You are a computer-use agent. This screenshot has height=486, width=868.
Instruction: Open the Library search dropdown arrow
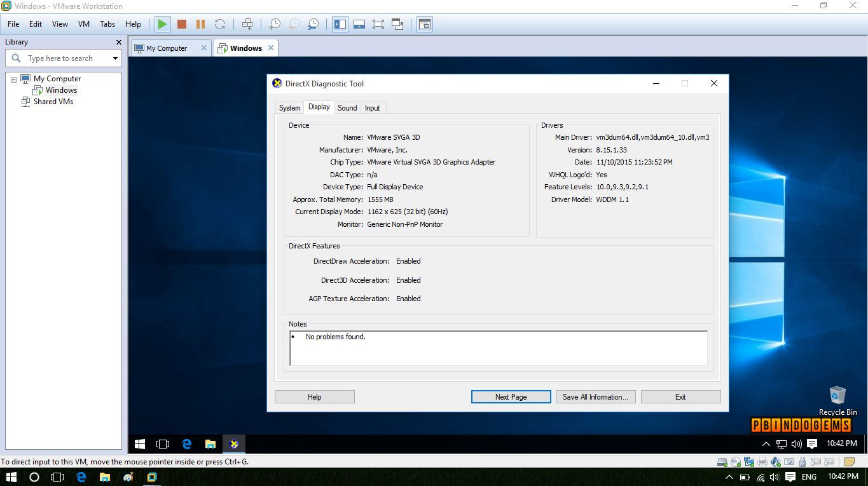coord(115,58)
